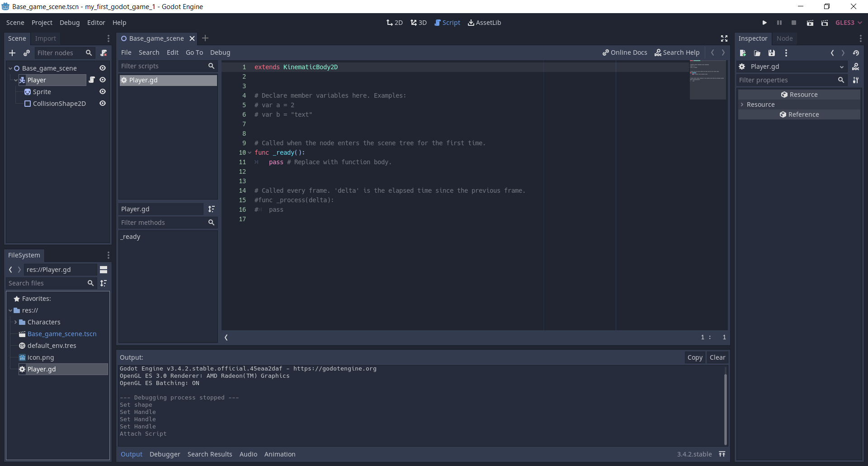Viewport: 868px width, 466px height.
Task: Click the Filter scripts field
Action: coord(168,66)
